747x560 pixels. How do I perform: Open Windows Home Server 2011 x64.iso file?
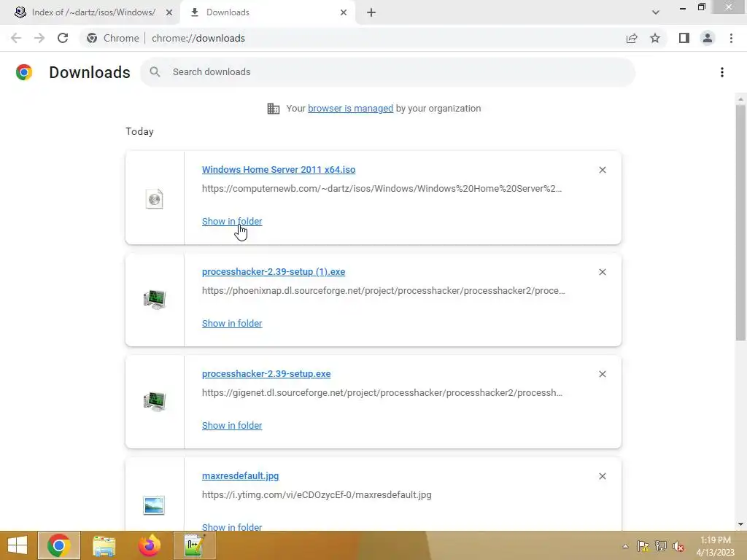pyautogui.click(x=279, y=169)
